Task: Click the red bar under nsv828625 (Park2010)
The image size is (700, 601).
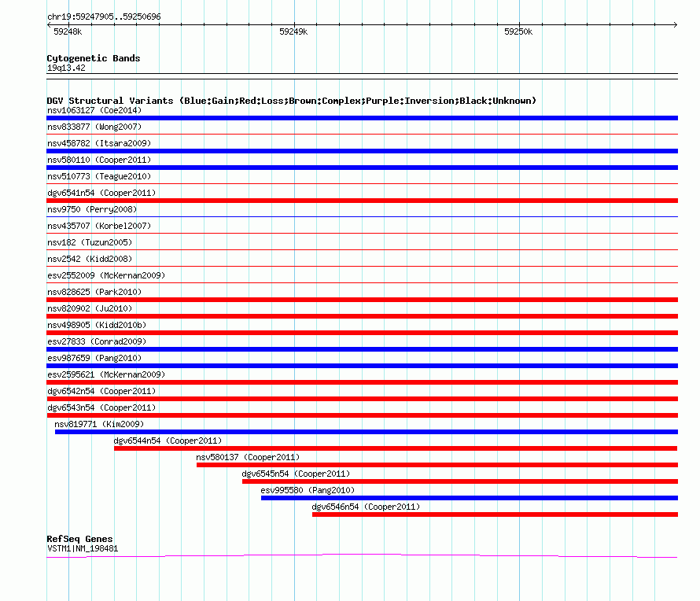Action: click(362, 300)
